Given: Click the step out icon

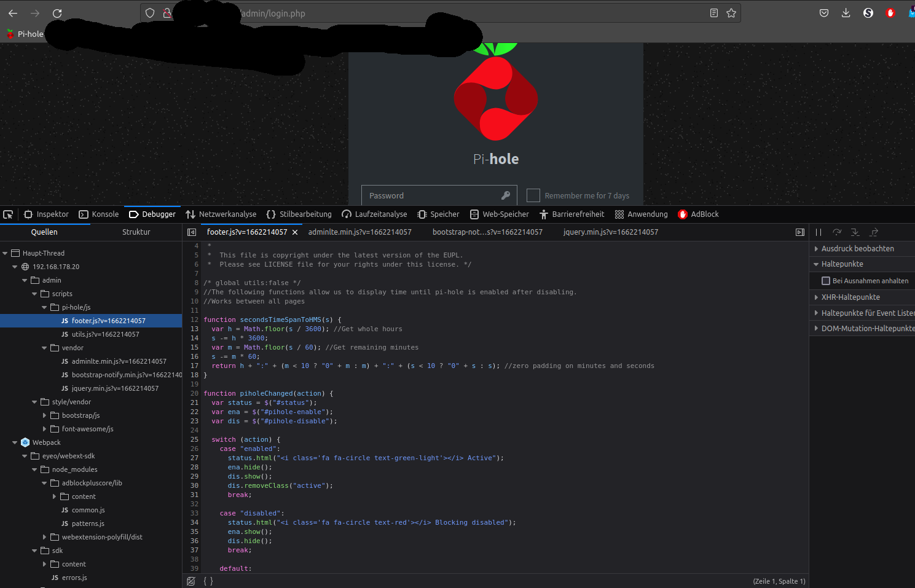Looking at the screenshot, I should click(x=873, y=232).
